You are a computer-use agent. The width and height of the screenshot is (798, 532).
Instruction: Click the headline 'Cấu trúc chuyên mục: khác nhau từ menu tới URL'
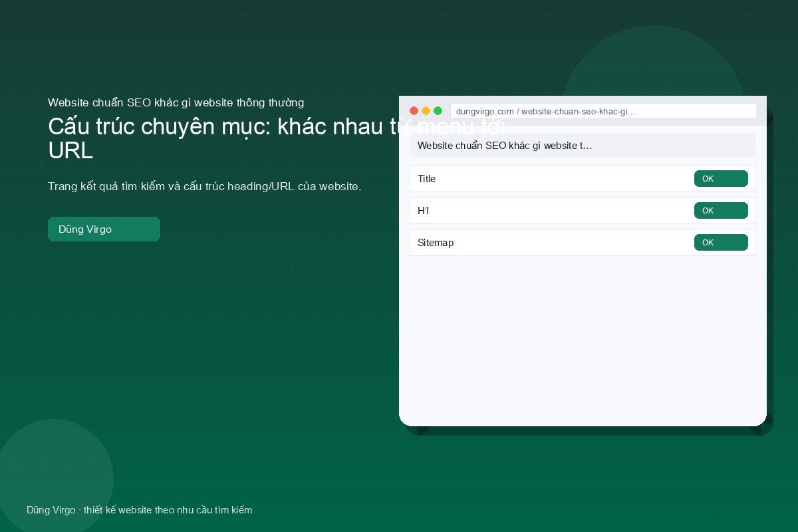277,138
